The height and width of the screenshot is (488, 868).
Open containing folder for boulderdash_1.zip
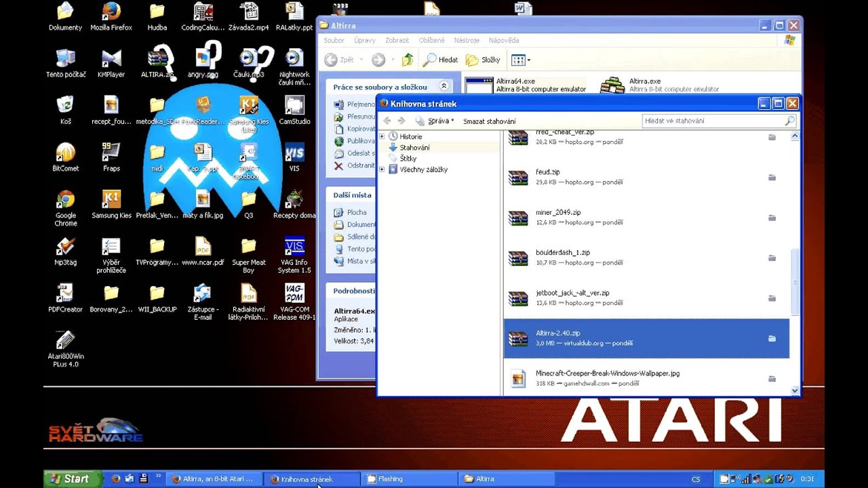point(772,258)
